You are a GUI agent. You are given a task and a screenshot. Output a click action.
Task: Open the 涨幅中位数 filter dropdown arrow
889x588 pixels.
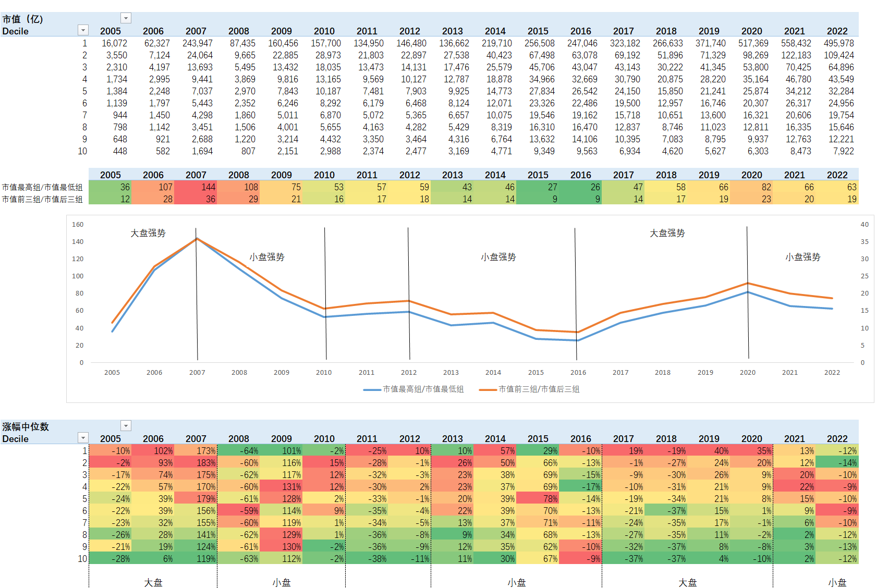click(126, 426)
